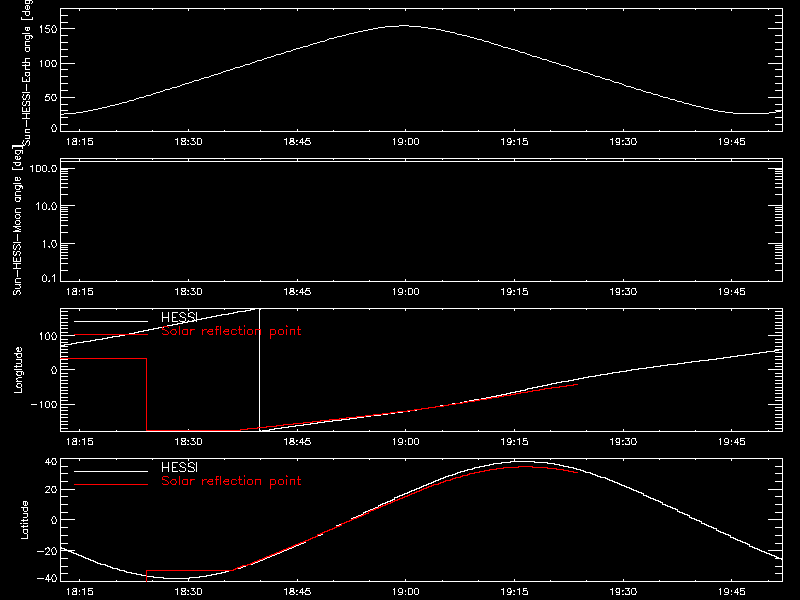The width and height of the screenshot is (800, 600).
Task: Click white HESSI legend line in Longitude plot
Action: [x=111, y=321]
